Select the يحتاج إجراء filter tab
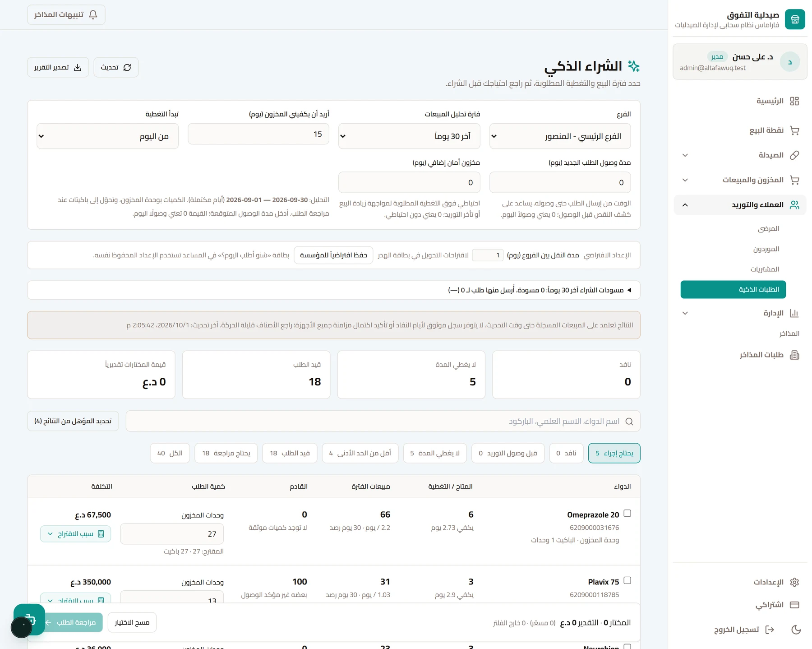The image size is (812, 649). click(x=614, y=453)
